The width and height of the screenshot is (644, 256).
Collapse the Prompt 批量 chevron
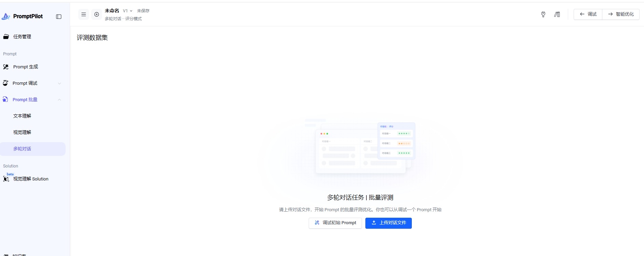[59, 100]
